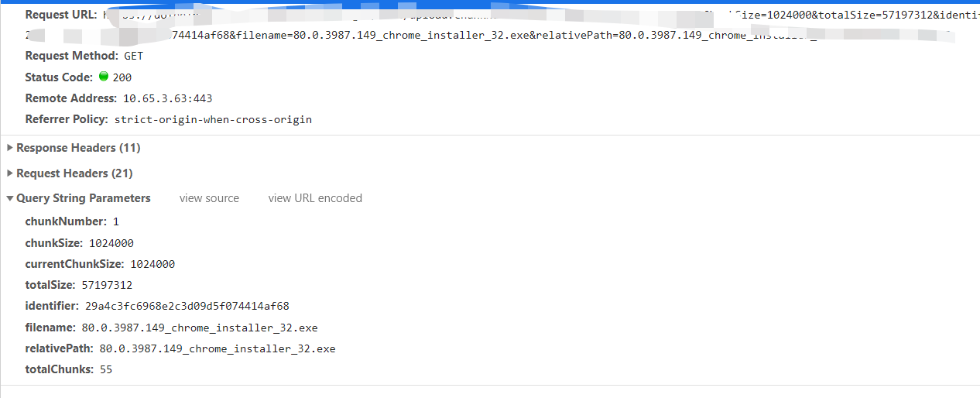Click the Request Headers disclosure triangle

pos(9,173)
